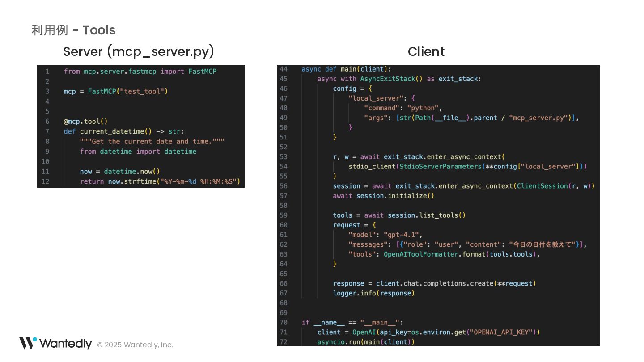The image size is (644, 362).
Task: Click 'async with AsyncExitStack() as exit_stack:' line
Action: (399, 79)
